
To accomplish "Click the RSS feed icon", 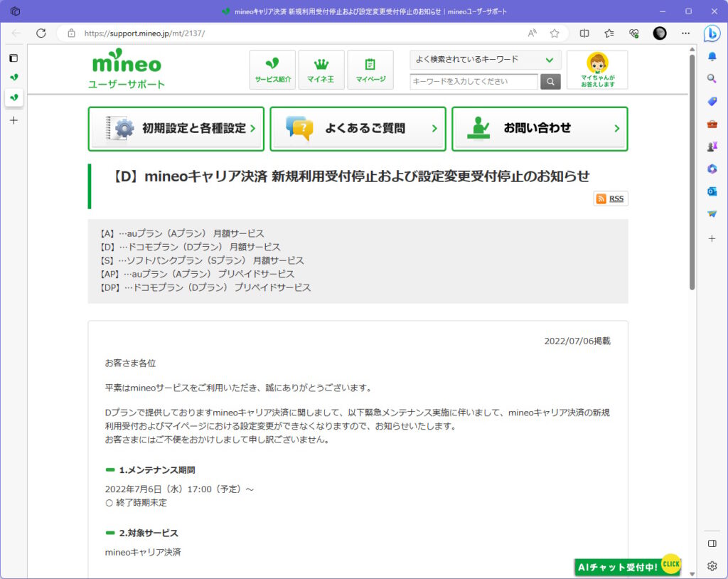I will (601, 199).
